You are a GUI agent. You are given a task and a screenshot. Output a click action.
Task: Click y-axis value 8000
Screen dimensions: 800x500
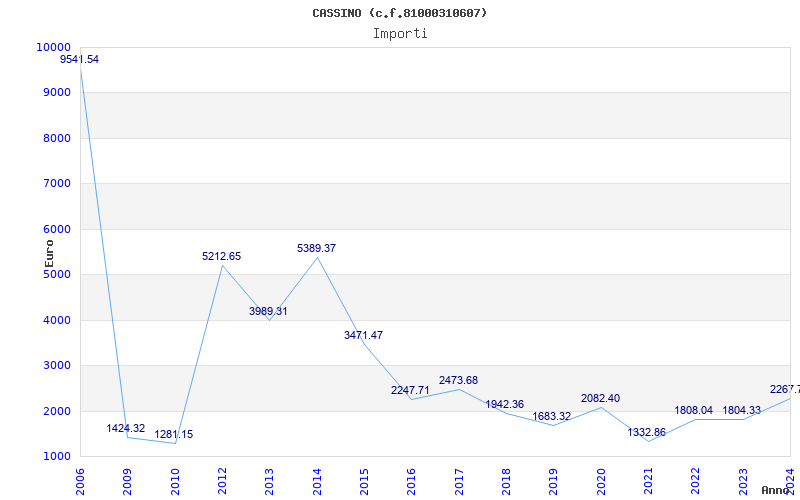[57, 139]
